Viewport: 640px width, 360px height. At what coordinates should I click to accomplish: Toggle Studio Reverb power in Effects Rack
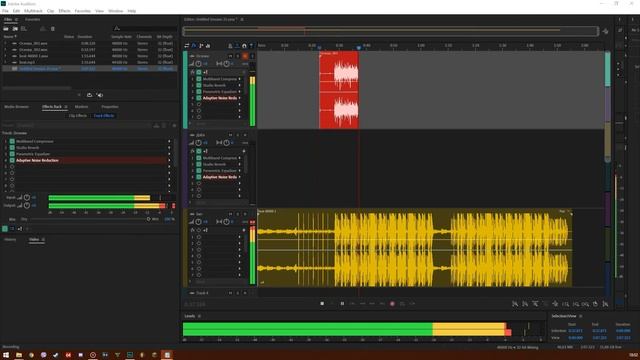click(12, 148)
